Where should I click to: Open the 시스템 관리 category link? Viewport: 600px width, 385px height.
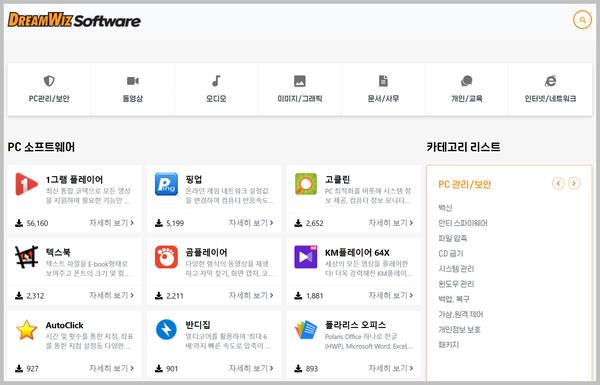(x=456, y=269)
